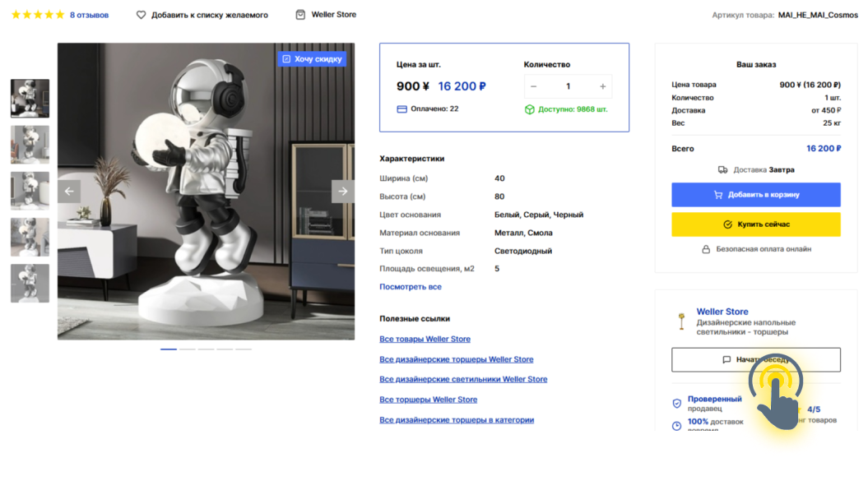868x481 pixels.
Task: Select the third product thumbnail
Action: [x=30, y=191]
